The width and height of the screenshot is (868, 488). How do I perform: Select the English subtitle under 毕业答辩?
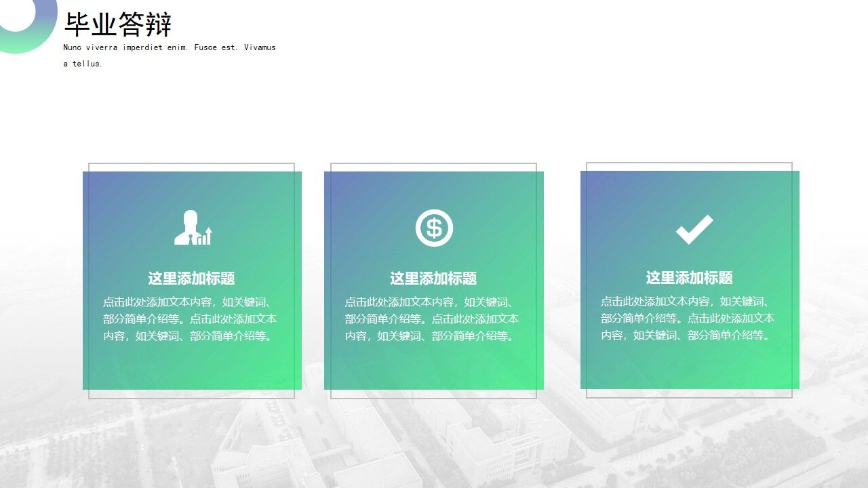tap(169, 54)
